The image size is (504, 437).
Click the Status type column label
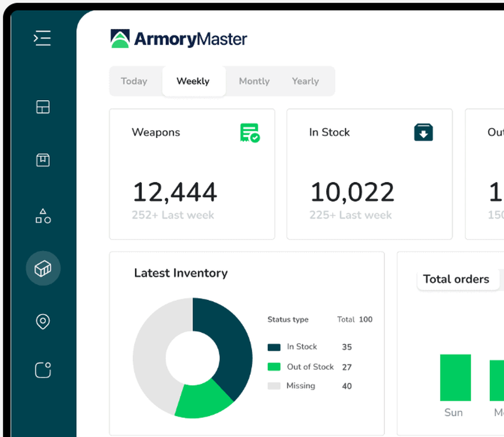pos(288,320)
